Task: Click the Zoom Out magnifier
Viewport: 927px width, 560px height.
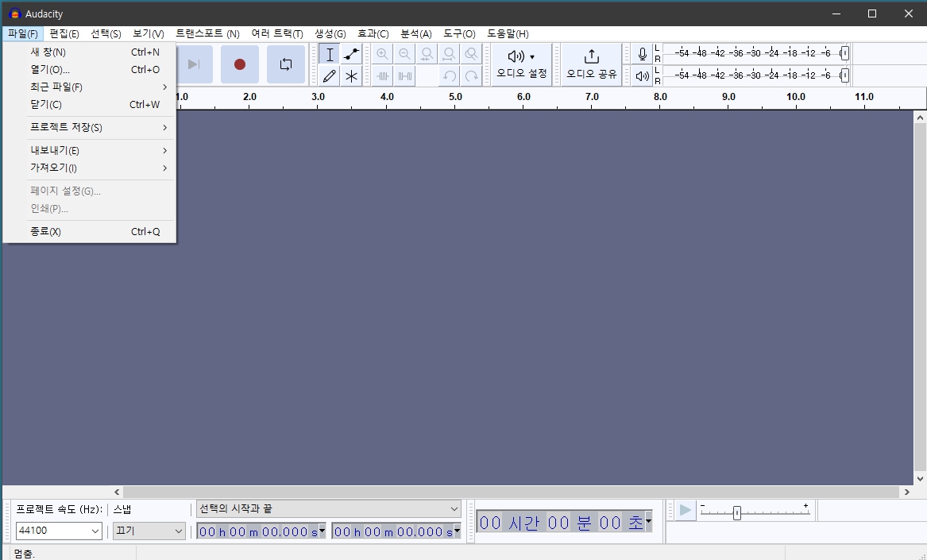Action: (x=404, y=54)
